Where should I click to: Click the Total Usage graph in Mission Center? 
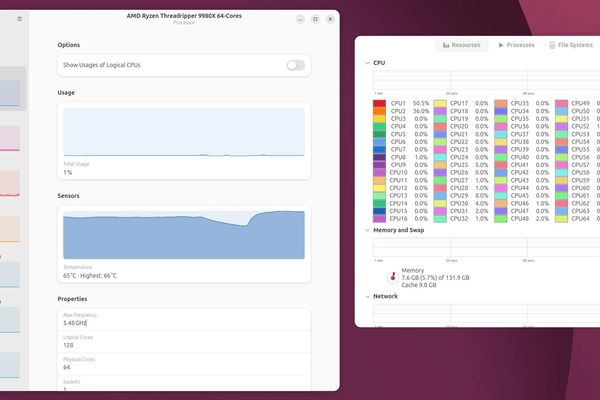(x=184, y=132)
